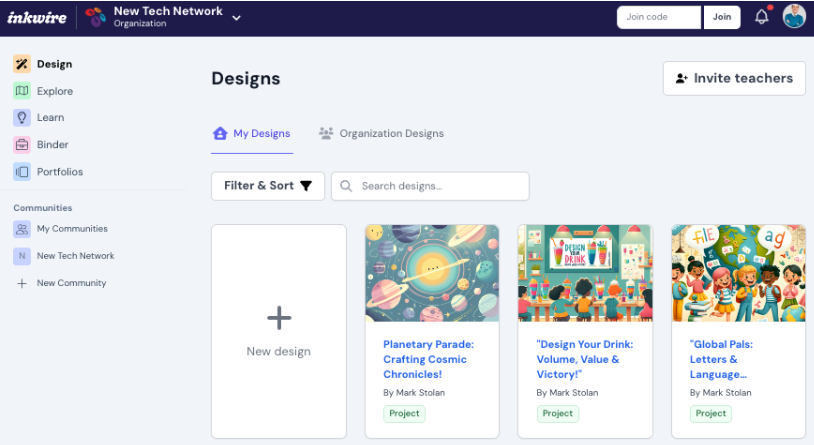The width and height of the screenshot is (814, 445).
Task: Click the Project tag on Planetary Parade
Action: point(404,414)
